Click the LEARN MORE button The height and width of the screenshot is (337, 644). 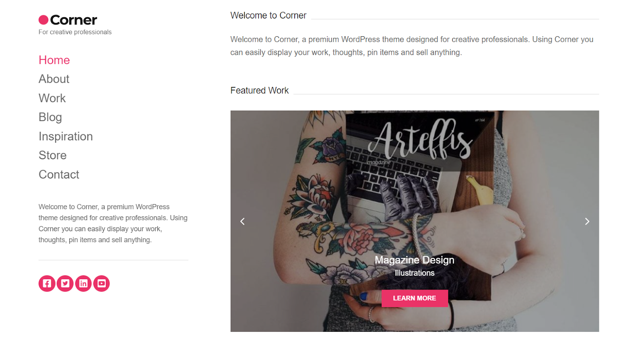pyautogui.click(x=415, y=298)
